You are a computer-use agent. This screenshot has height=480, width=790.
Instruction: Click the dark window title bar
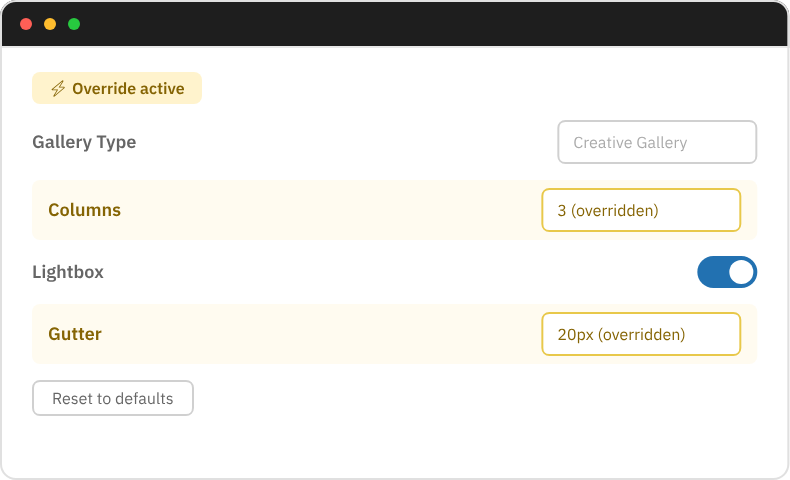[400, 24]
